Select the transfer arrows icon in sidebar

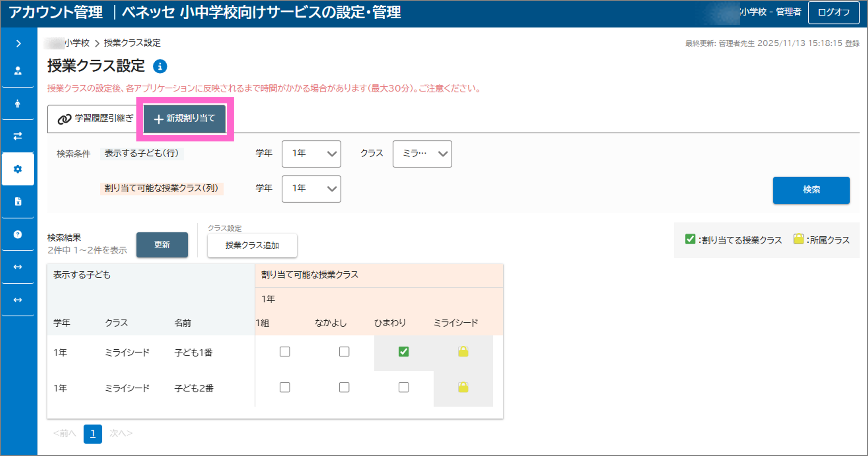(18, 136)
